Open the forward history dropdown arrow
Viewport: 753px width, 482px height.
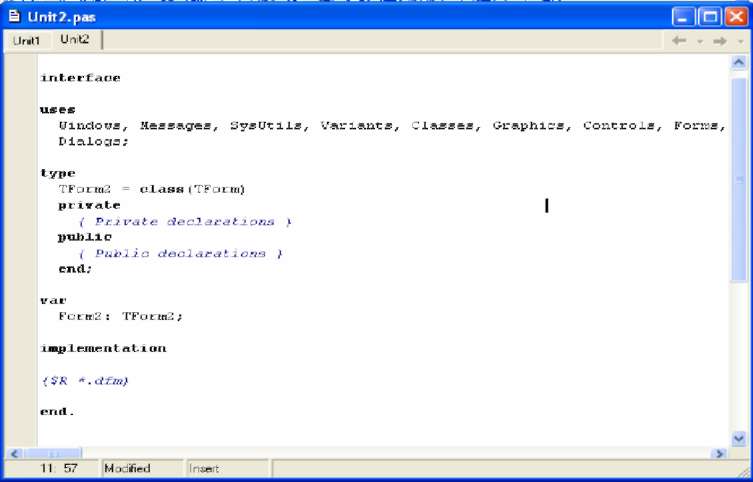click(740, 42)
